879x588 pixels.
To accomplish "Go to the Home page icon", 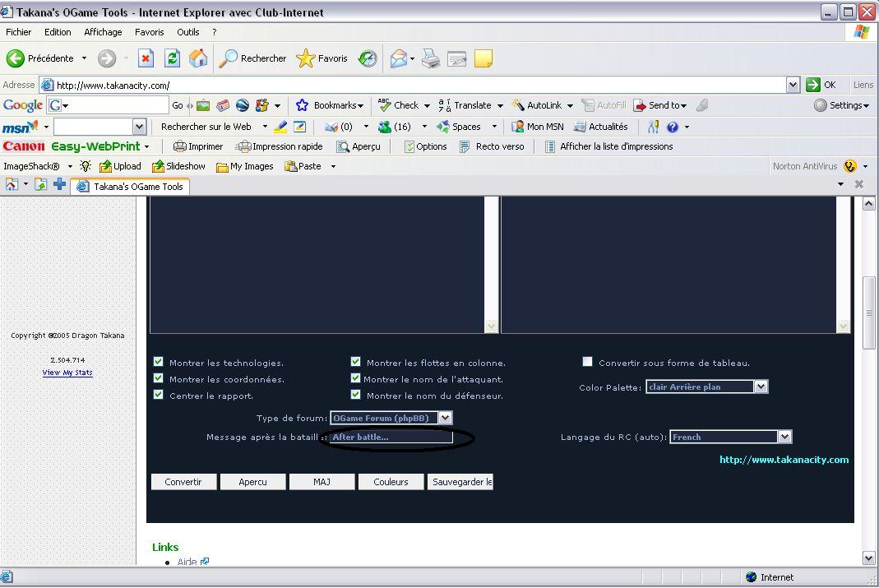I will coord(198,58).
